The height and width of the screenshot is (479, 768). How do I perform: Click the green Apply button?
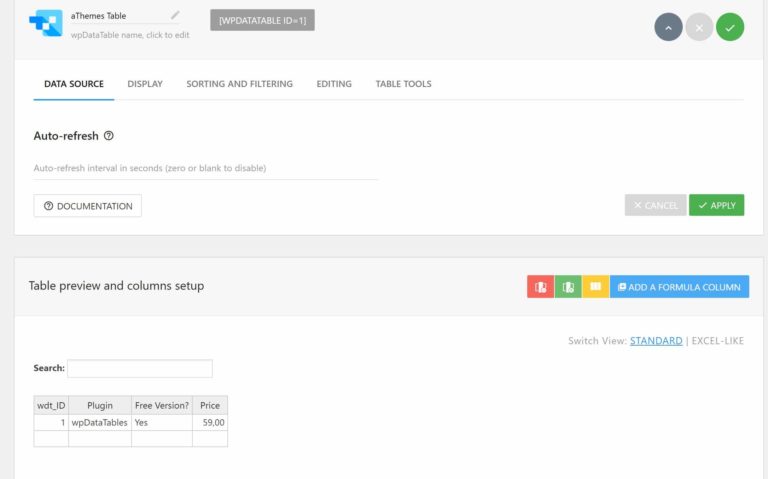[x=717, y=205]
